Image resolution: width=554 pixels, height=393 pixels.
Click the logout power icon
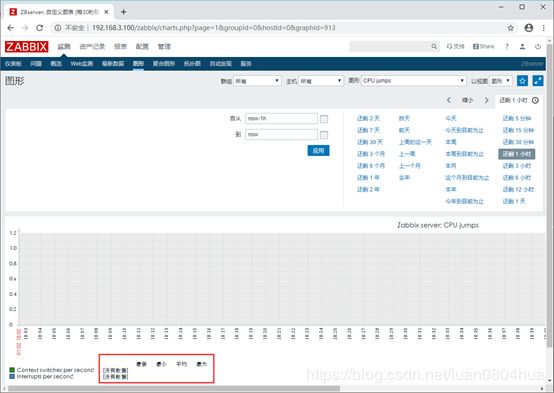pos(538,46)
